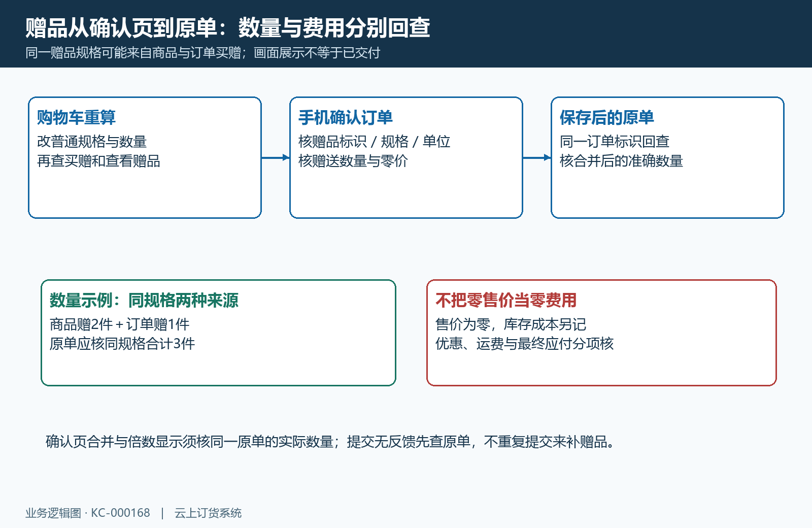Select the line '核赠品标识 / 规格 / 单位'

(374, 142)
